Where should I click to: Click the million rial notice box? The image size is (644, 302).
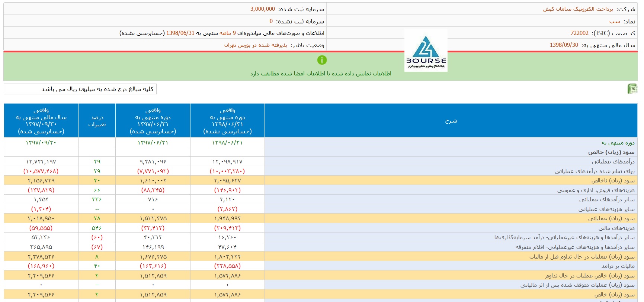[80, 89]
